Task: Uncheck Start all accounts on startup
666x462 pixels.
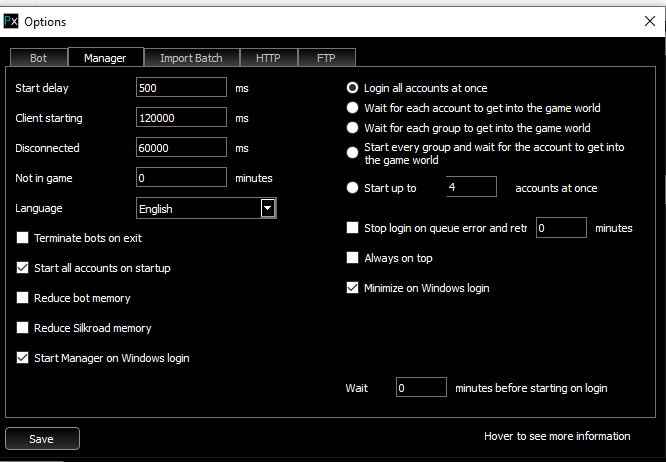Action: [23, 268]
